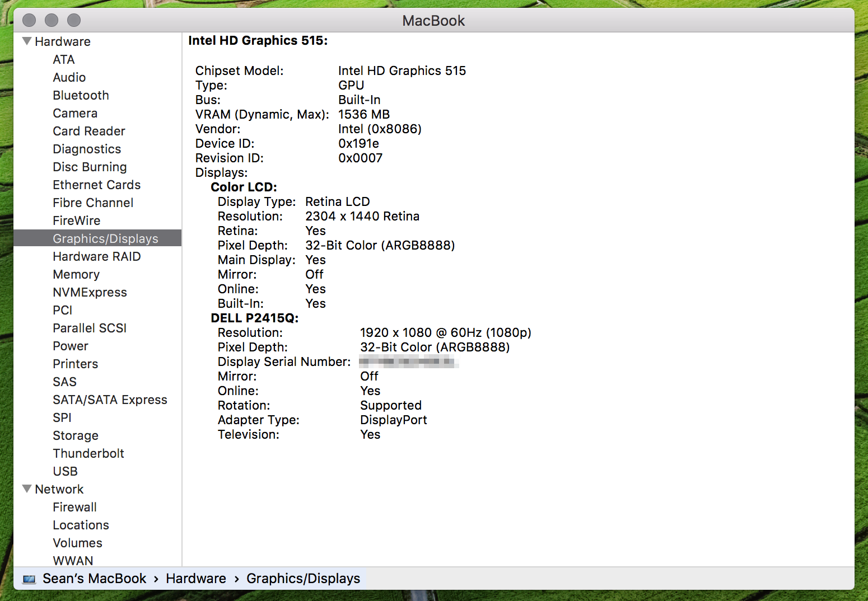Select Volumes under Network
The width and height of the screenshot is (868, 601).
78,543
